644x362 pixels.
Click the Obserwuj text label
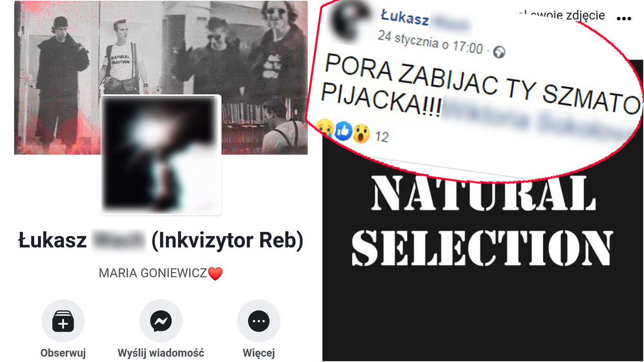(63, 353)
